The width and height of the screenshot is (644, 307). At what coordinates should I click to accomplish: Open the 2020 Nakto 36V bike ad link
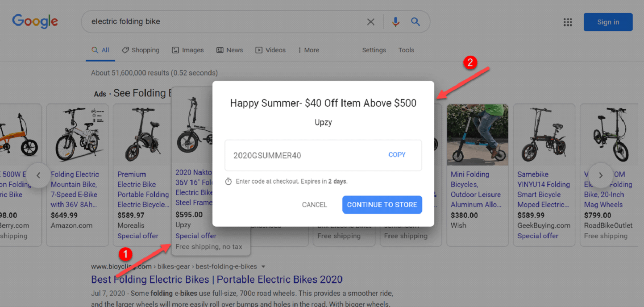(194, 187)
